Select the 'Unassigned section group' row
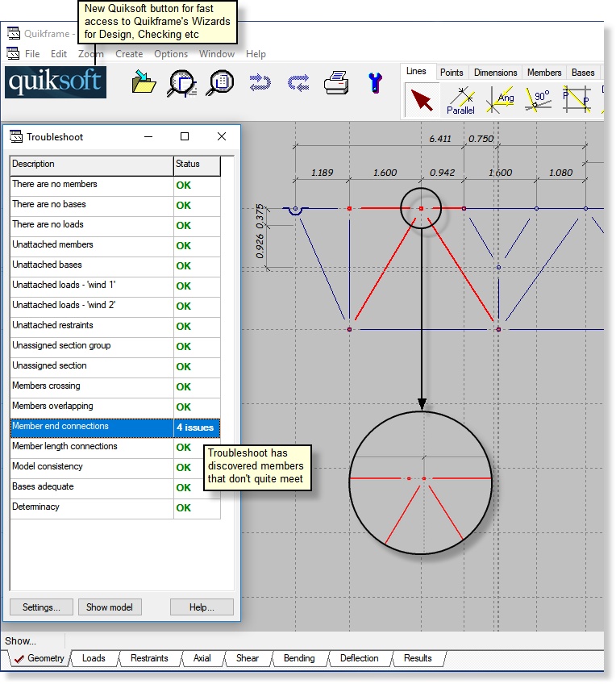The width and height of the screenshot is (616, 684). pyautogui.click(x=115, y=347)
